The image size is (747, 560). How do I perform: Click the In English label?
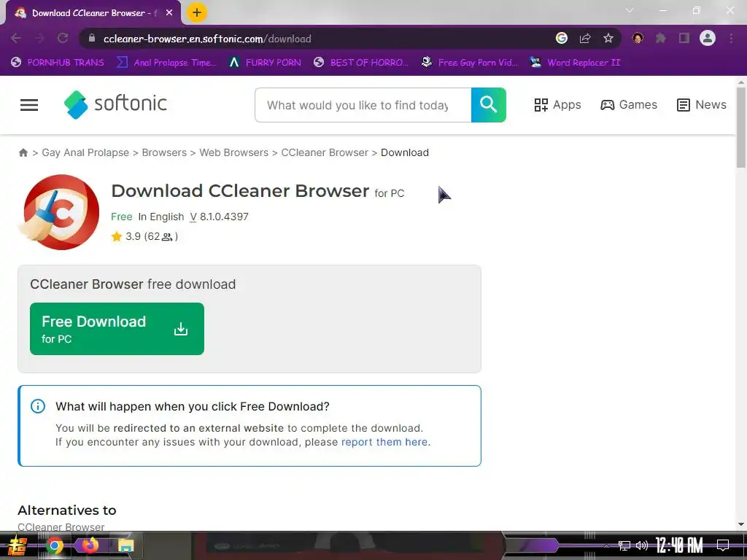tap(161, 217)
